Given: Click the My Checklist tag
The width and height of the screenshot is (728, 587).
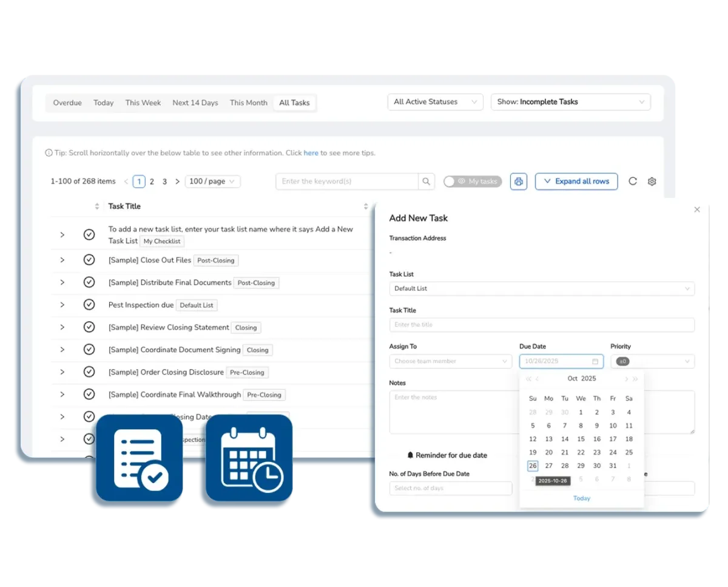Looking at the screenshot, I should [x=162, y=242].
